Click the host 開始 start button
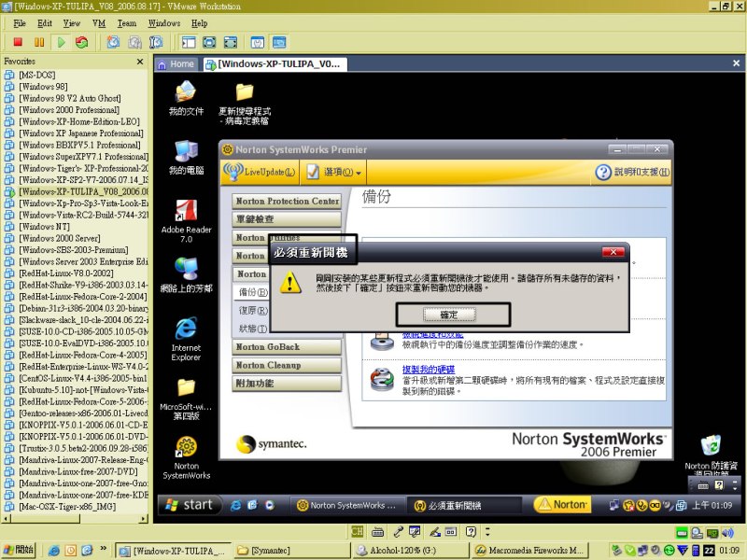 click(18, 550)
